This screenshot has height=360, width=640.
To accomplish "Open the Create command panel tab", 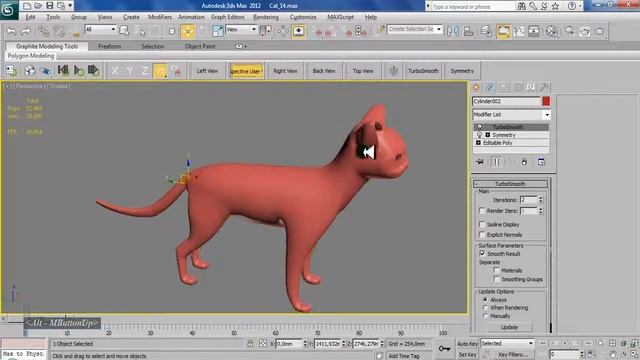I will [476, 87].
